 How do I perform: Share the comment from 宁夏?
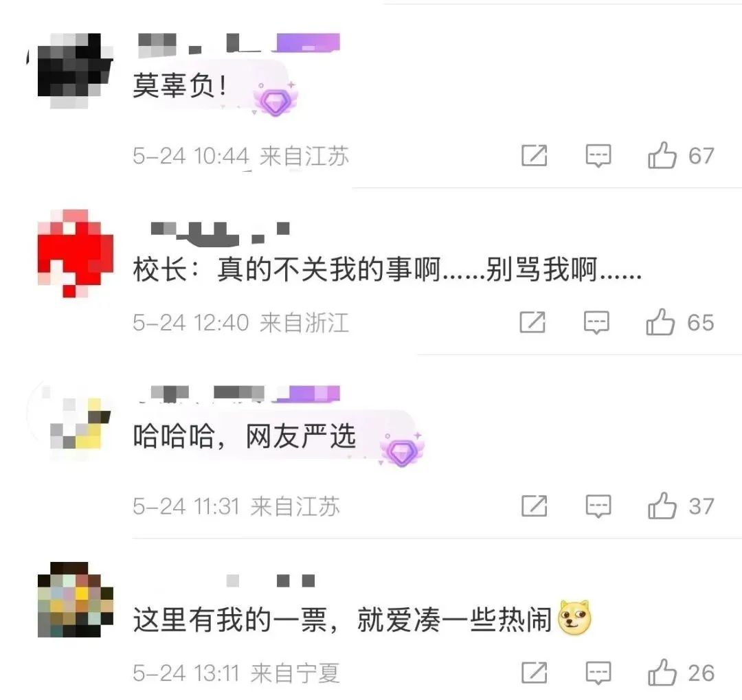pyautogui.click(x=535, y=673)
